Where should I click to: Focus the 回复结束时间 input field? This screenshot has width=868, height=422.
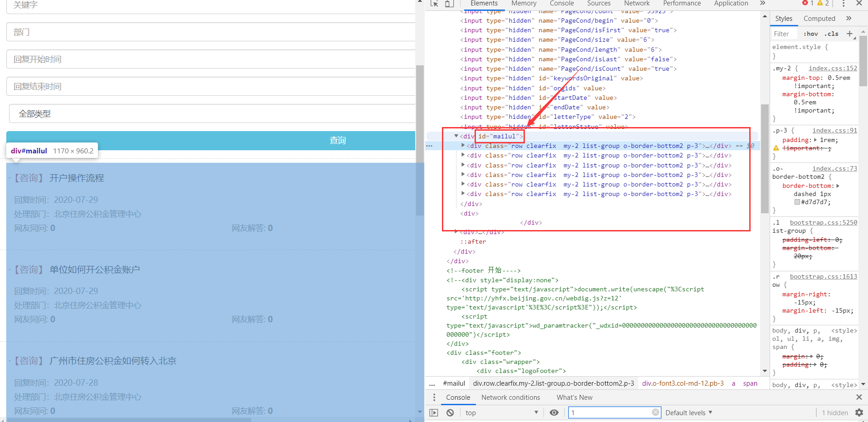click(x=211, y=86)
